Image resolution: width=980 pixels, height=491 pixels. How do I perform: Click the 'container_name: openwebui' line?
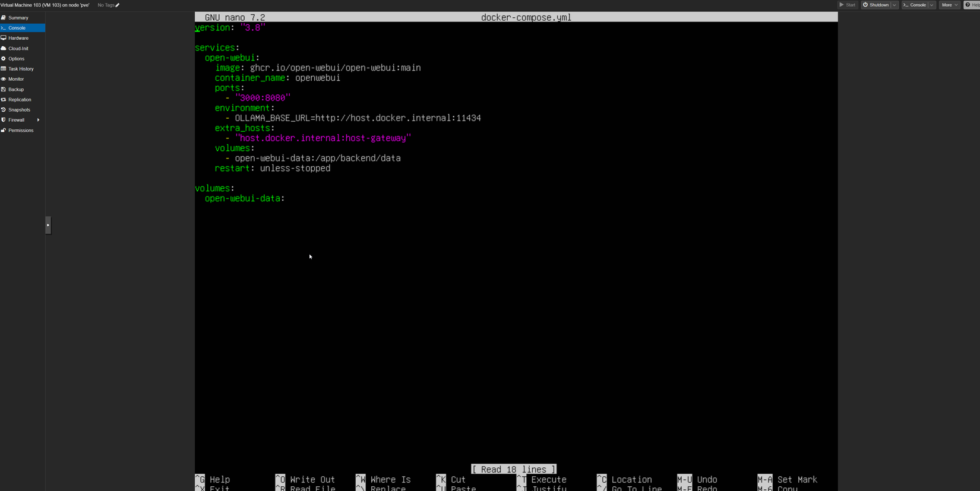pyautogui.click(x=277, y=78)
